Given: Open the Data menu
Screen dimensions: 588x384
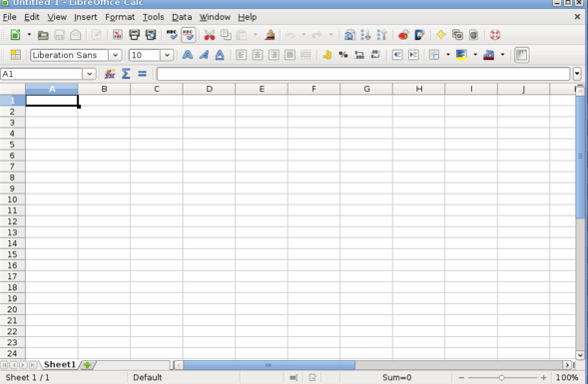Looking at the screenshot, I should pos(182,17).
